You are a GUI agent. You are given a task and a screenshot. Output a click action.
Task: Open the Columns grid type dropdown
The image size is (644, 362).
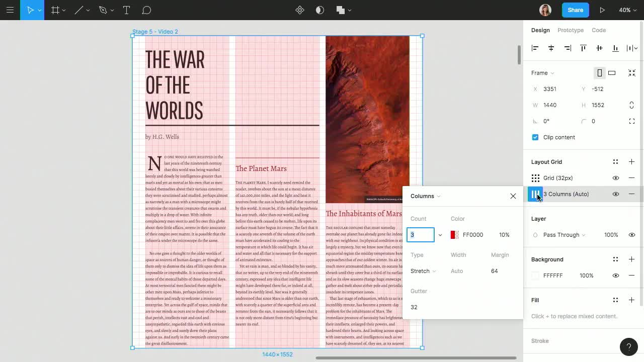click(x=426, y=196)
